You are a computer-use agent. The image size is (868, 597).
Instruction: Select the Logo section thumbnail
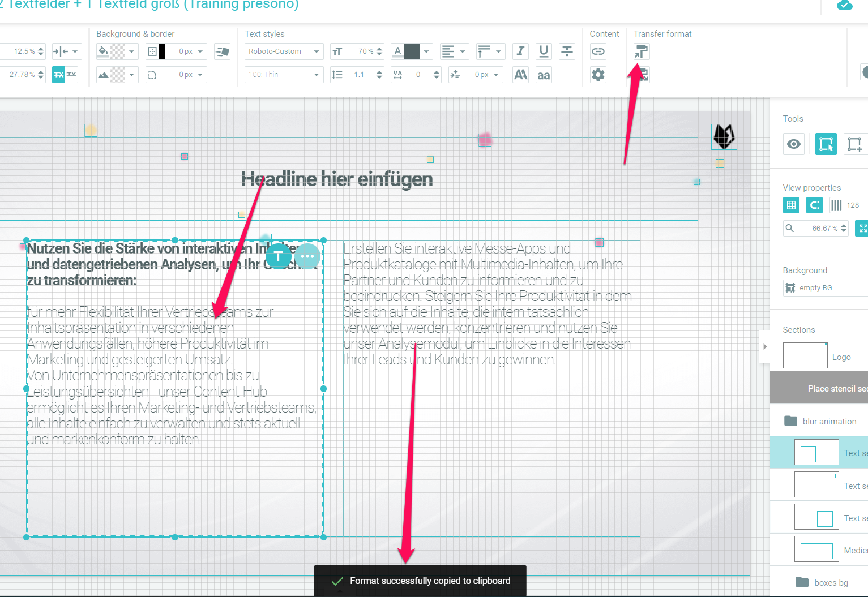click(805, 356)
